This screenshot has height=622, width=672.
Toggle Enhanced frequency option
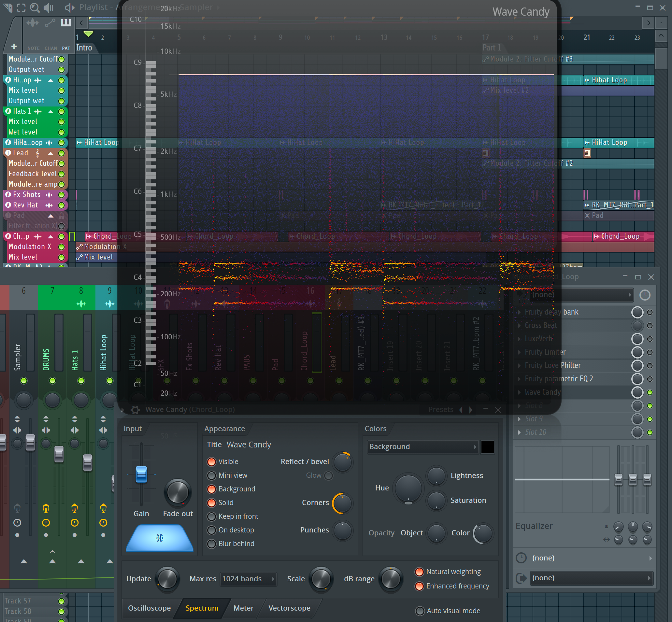click(x=419, y=586)
